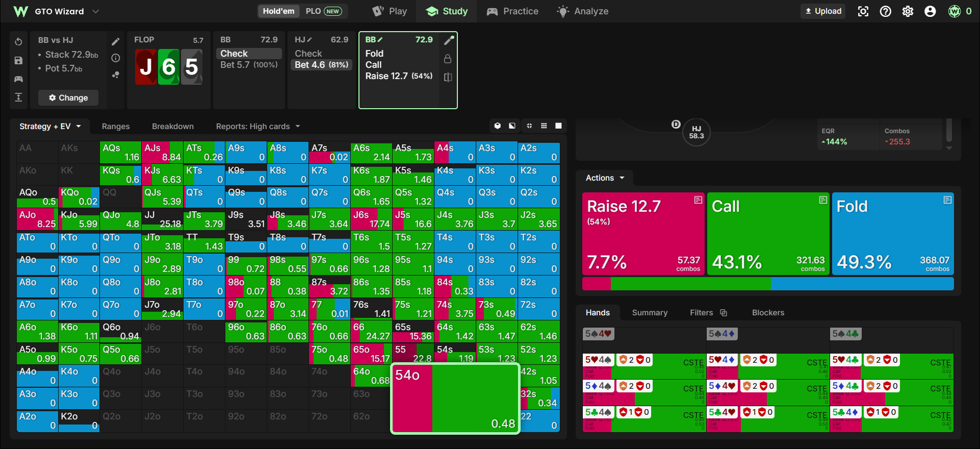Click the collapse height icon in sidebar
The width and height of the screenshot is (980, 449).
point(18,97)
